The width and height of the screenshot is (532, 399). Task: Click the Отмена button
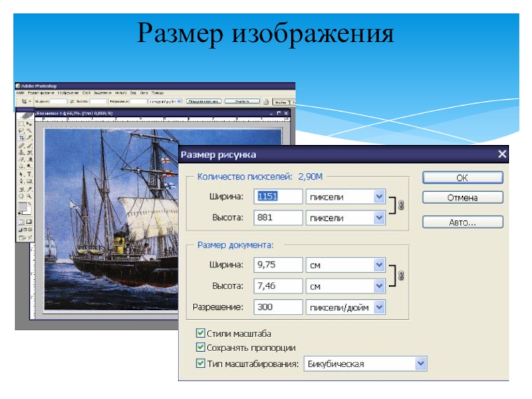point(462,198)
